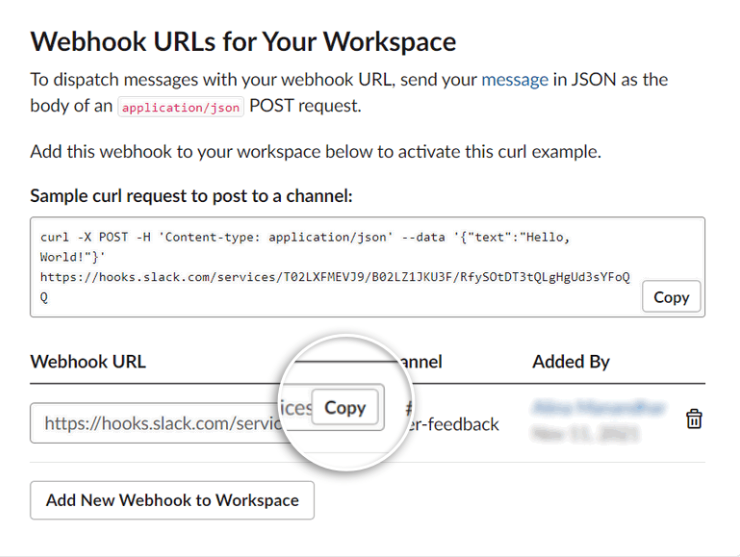
Task: Delete the user-feedback webhook with trash icon
Action: [694, 419]
